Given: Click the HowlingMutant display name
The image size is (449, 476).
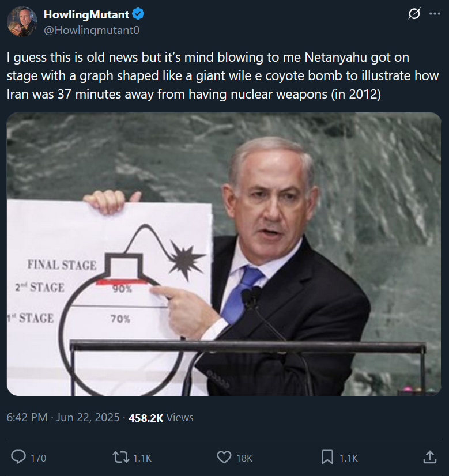Looking at the screenshot, I should 86,14.
